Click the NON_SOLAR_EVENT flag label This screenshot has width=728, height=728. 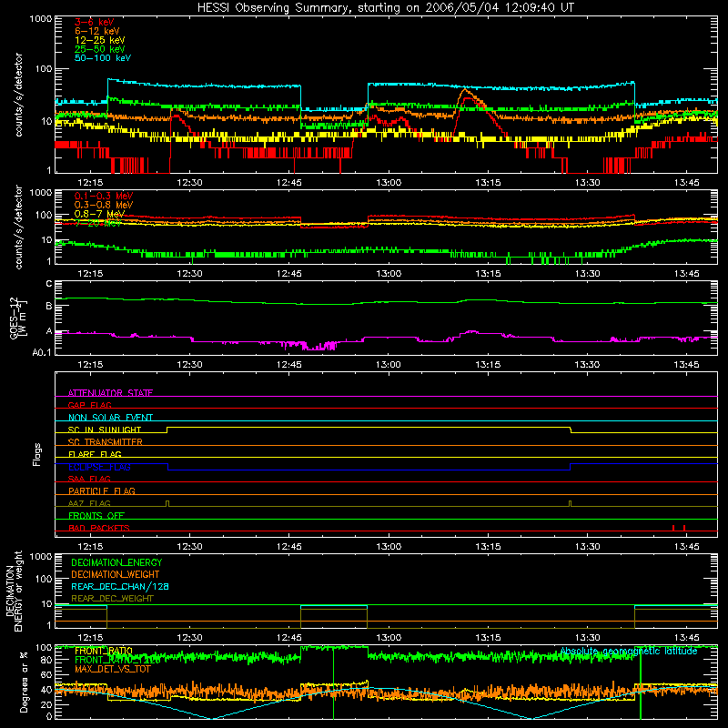pos(110,418)
